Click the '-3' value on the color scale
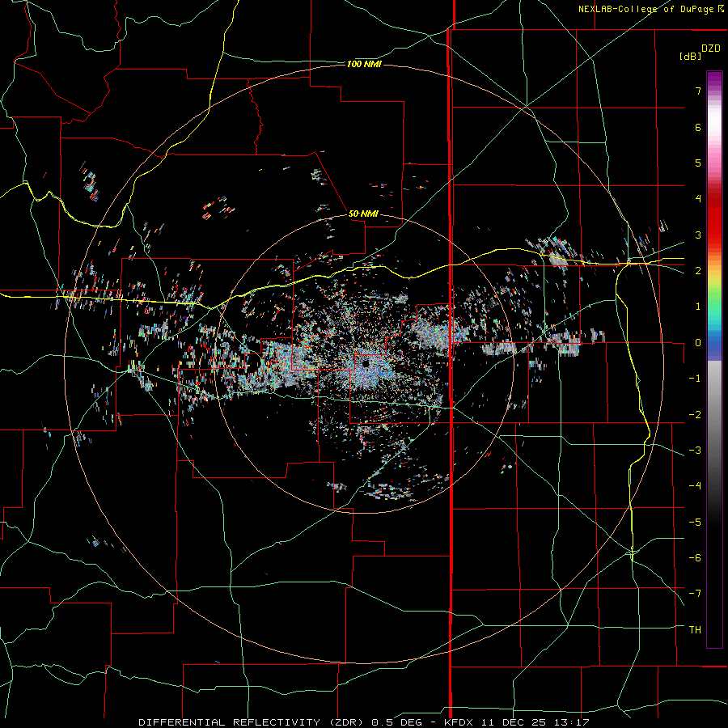Screen dimensions: 728x728 pos(695,451)
